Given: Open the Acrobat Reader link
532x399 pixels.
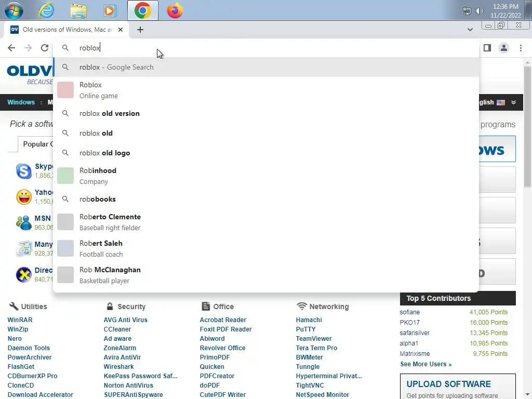Looking at the screenshot, I should tap(223, 320).
